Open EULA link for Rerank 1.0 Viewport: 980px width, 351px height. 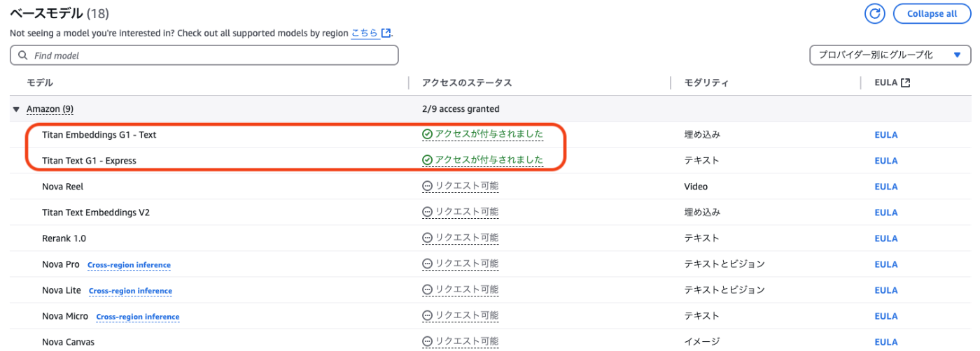tap(886, 238)
